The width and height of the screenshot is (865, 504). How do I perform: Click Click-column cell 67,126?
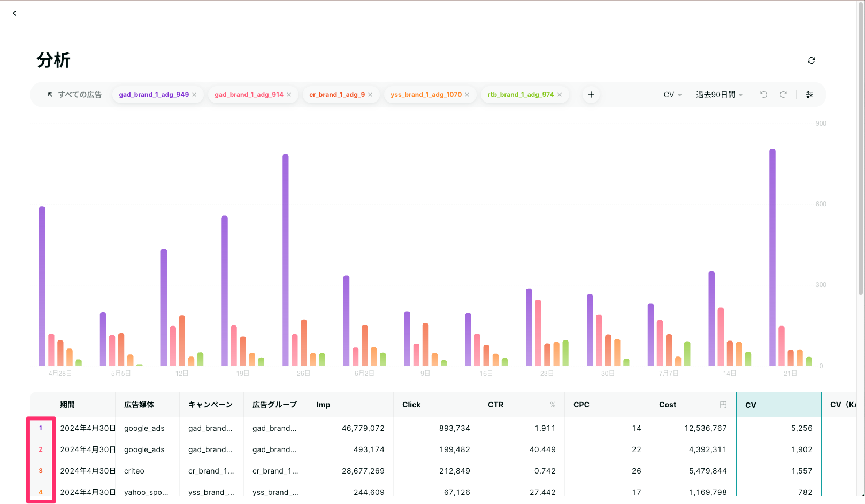pos(457,492)
